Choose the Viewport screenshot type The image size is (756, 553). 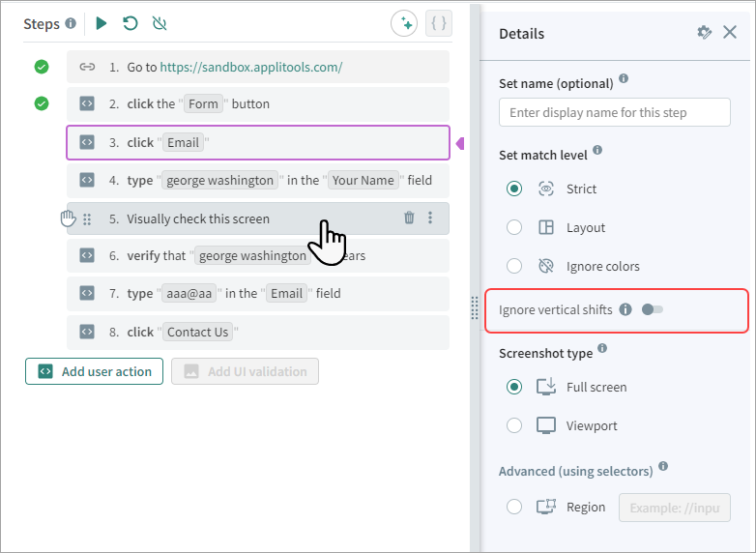coord(514,425)
